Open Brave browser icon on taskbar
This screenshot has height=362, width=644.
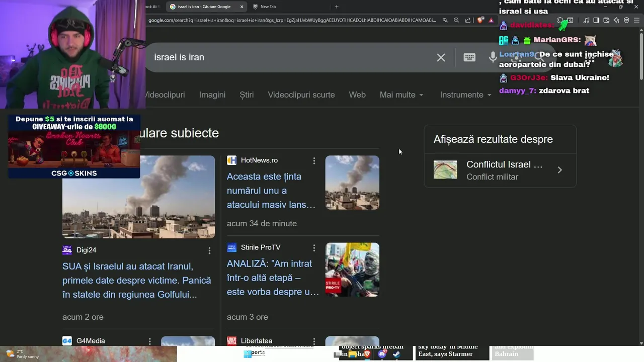point(367,354)
